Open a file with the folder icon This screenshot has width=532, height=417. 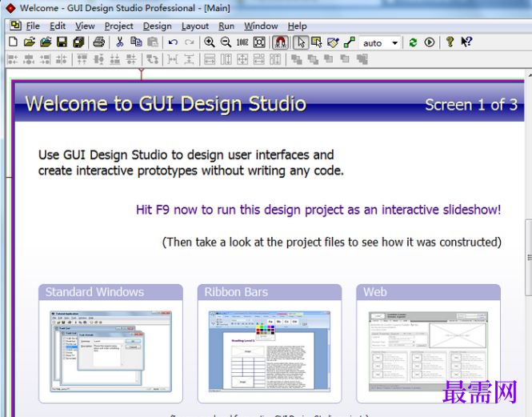pyautogui.click(x=30, y=42)
